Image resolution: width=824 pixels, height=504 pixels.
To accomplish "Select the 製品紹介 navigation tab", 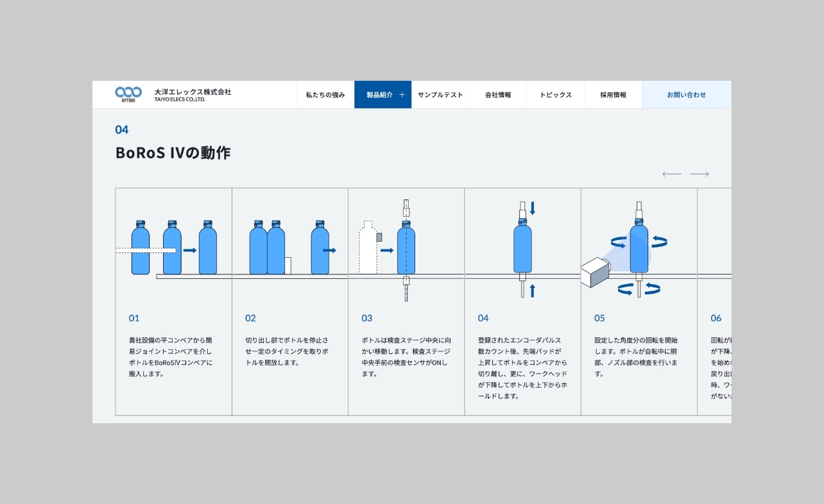I will [379, 95].
